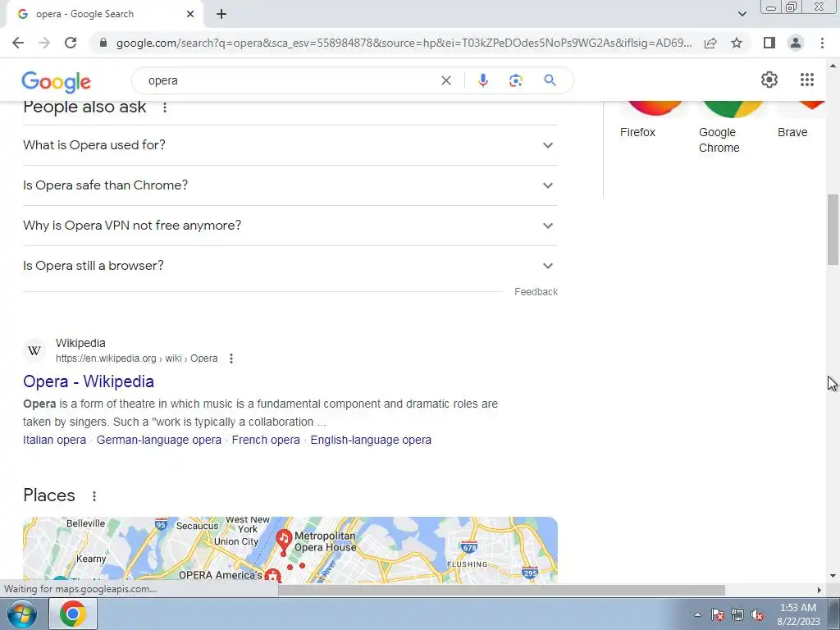This screenshot has width=840, height=630.
Task: Open tab search dropdown arrow
Action: coord(742,14)
